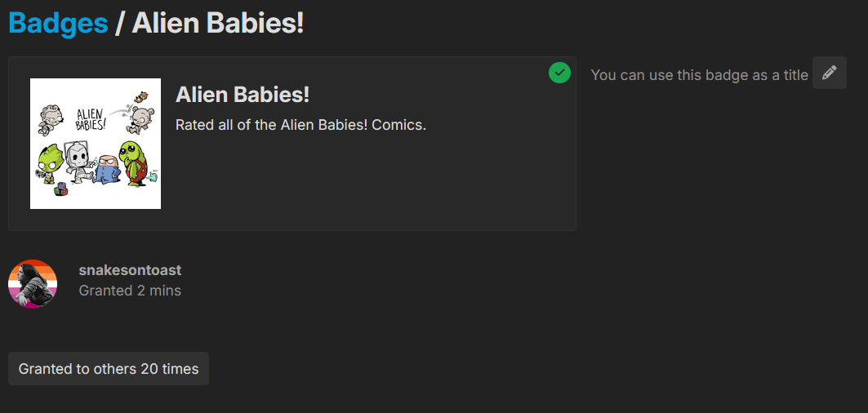Click the green turtle alien in the artwork
Screen dimensions: 868x413
pyautogui.click(x=135, y=162)
